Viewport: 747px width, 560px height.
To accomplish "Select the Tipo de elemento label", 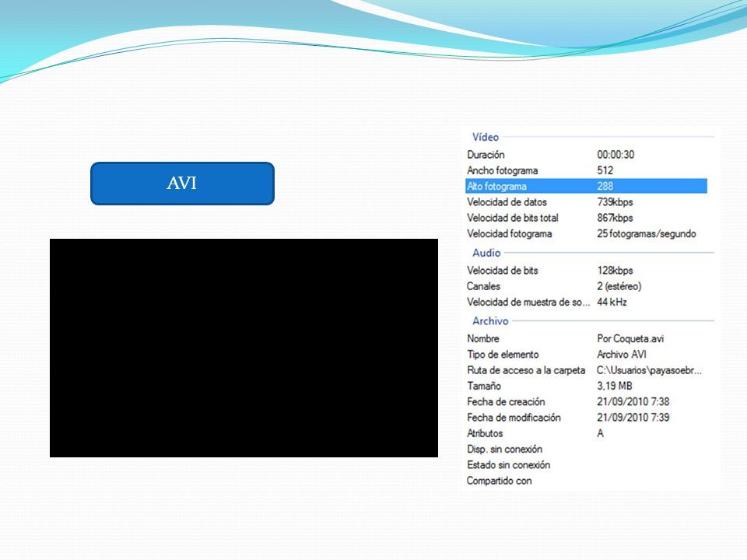I will [x=503, y=355].
